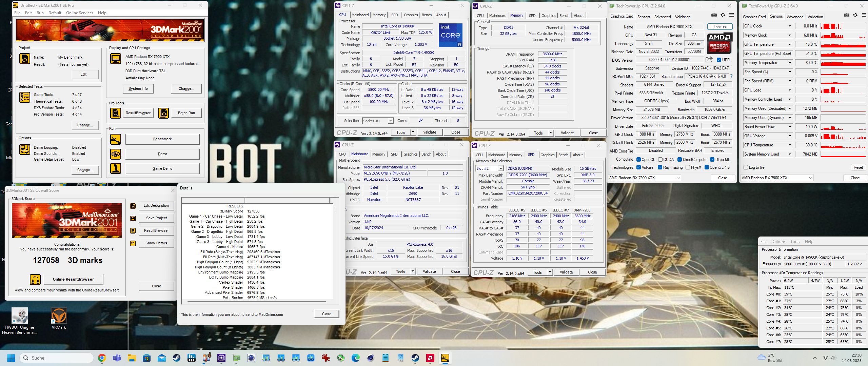Image resolution: width=868 pixels, height=366 pixels.
Task: Open the Board Power Draw sensor dropdown
Action: point(790,127)
